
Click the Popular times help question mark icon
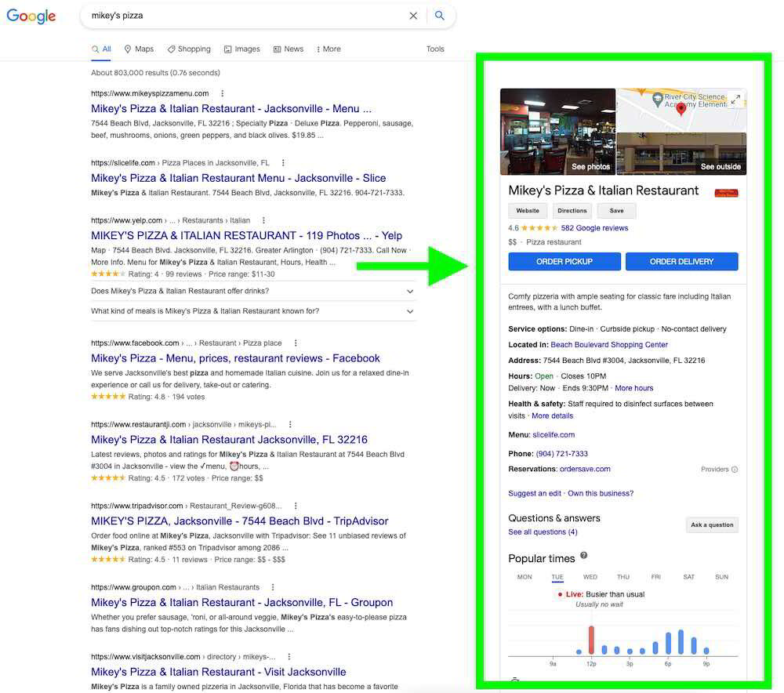583,556
